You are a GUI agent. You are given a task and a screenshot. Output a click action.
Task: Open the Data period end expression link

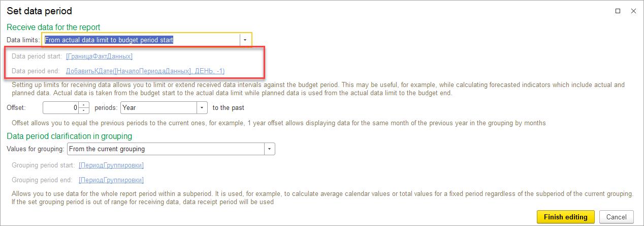coord(145,71)
